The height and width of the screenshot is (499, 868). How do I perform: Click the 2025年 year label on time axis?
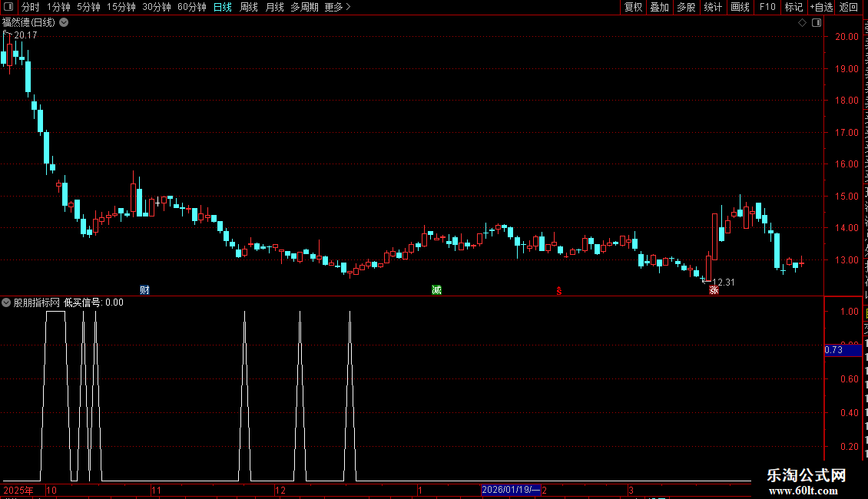[x=18, y=490]
